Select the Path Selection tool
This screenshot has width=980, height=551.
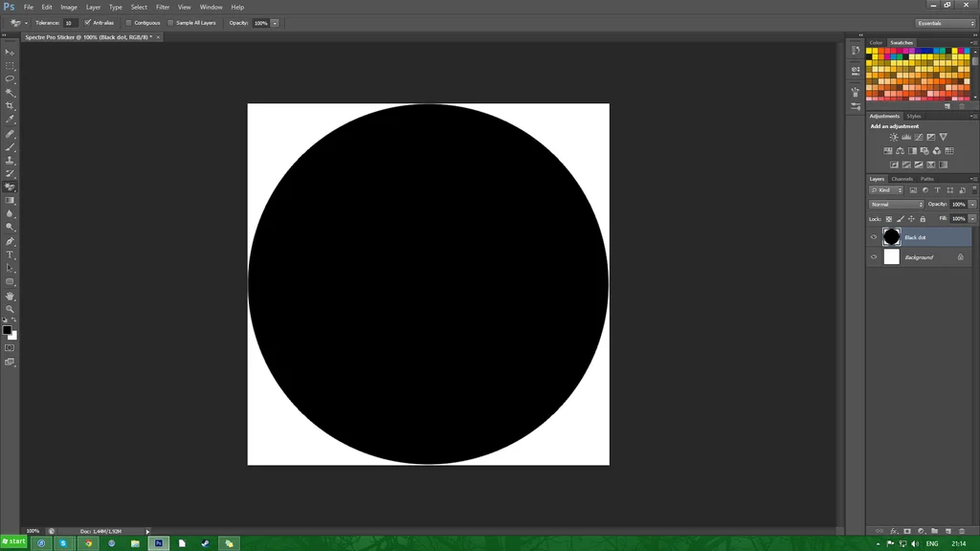[10, 269]
